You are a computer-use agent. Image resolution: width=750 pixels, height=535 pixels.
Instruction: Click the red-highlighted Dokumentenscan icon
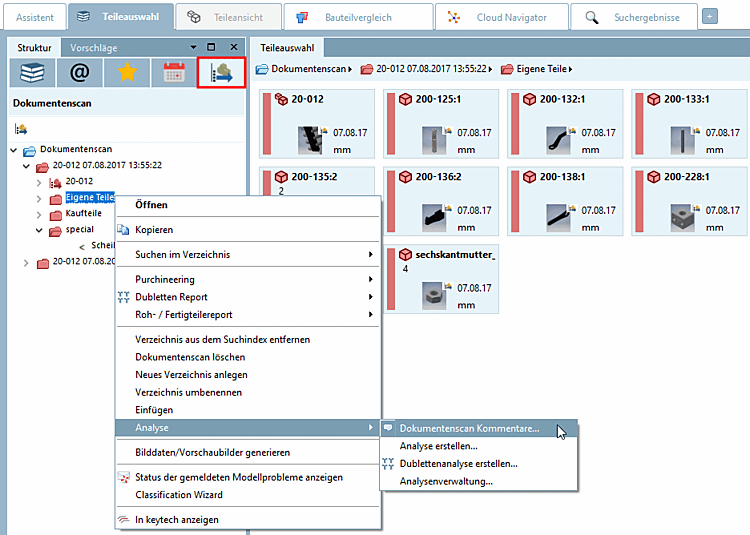(x=221, y=73)
